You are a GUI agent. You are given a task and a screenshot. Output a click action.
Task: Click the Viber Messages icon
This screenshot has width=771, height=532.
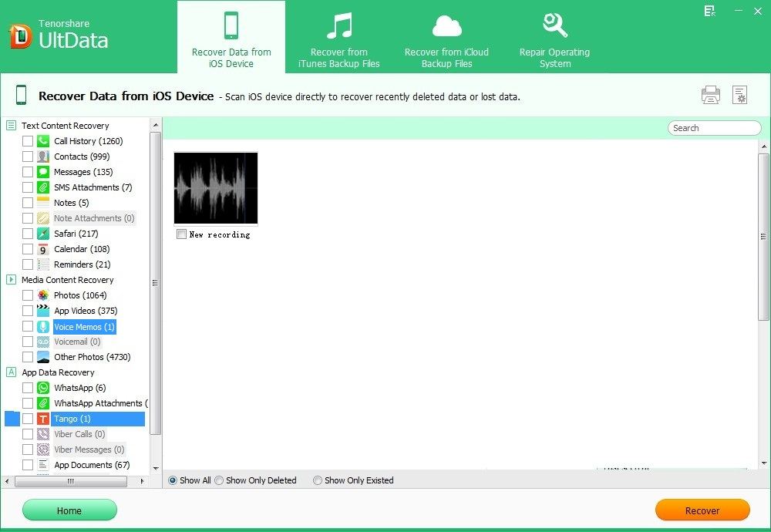pyautogui.click(x=43, y=450)
